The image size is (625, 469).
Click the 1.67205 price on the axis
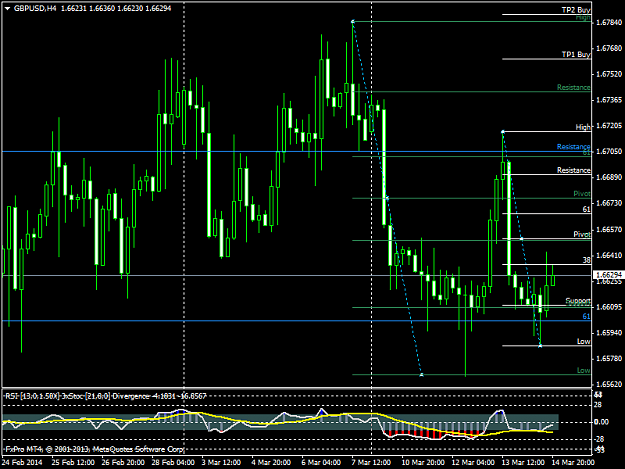click(x=609, y=126)
